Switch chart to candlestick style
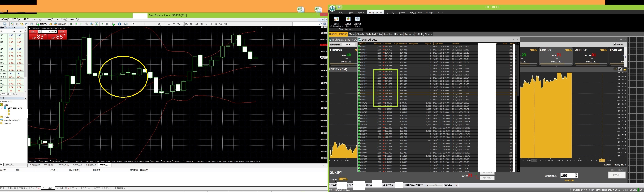 pos(76,24)
